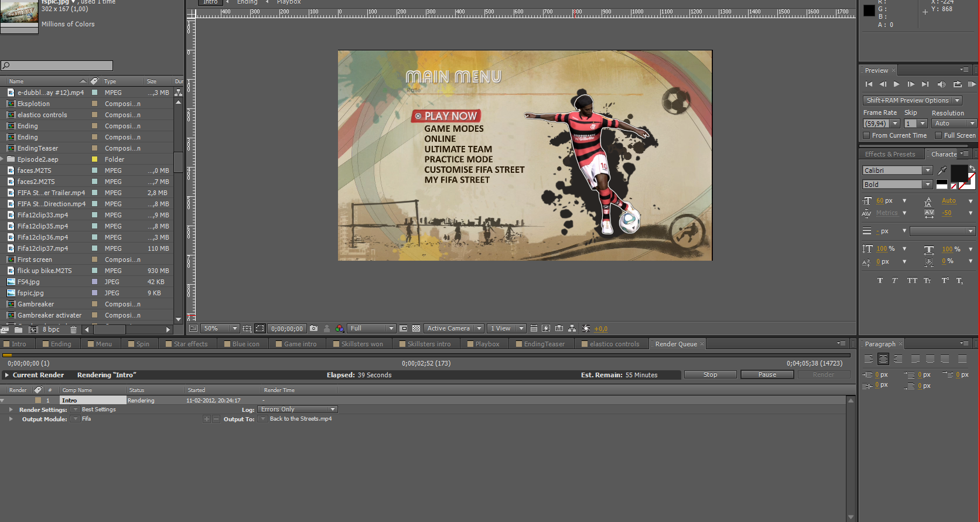Screen dimensions: 980x522
Task: Play the composition preview
Action: pos(897,84)
